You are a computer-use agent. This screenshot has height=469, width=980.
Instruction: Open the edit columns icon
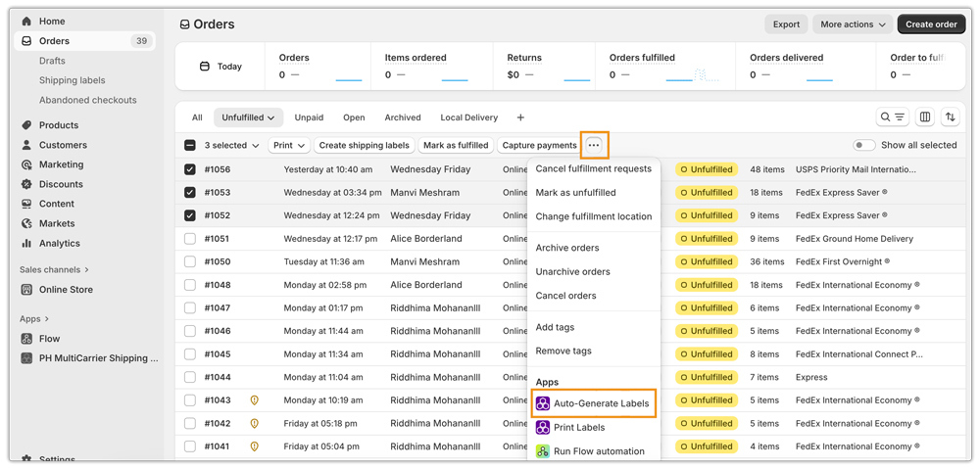coord(924,117)
